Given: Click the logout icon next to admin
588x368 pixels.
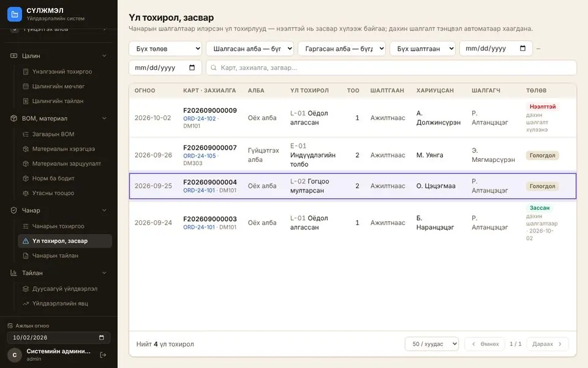Looking at the screenshot, I should [103, 355].
